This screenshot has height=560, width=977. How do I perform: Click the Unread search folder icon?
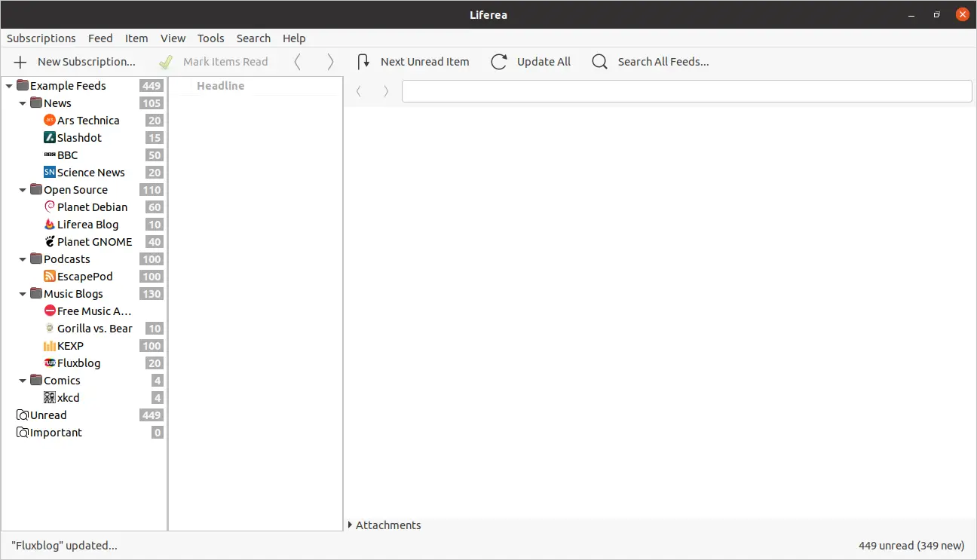click(x=23, y=415)
